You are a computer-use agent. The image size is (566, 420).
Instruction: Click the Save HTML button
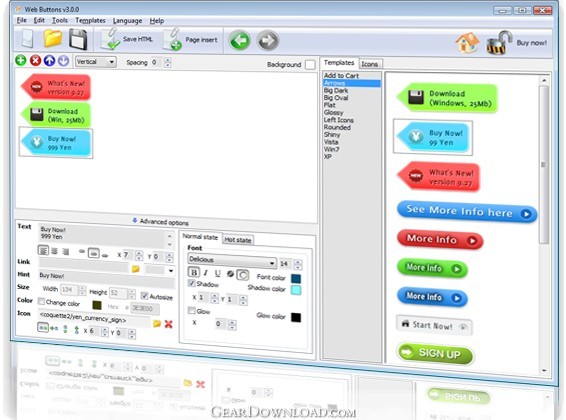127,39
